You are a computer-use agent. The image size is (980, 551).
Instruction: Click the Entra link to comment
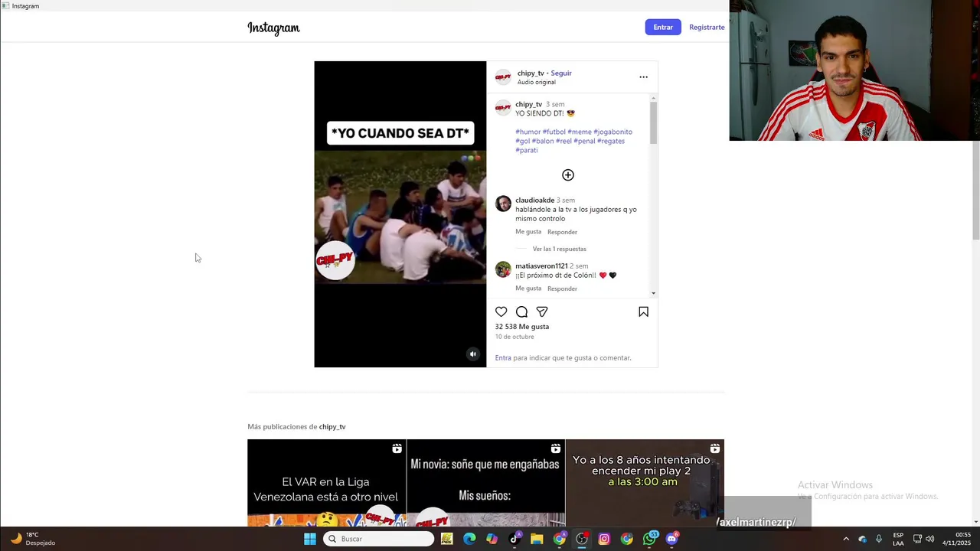point(503,358)
